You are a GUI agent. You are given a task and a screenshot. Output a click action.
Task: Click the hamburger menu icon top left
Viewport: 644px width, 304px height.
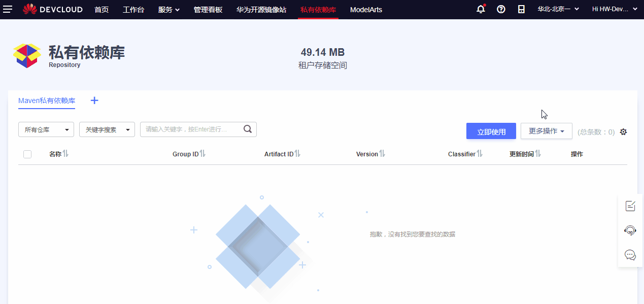pyautogui.click(x=8, y=9)
